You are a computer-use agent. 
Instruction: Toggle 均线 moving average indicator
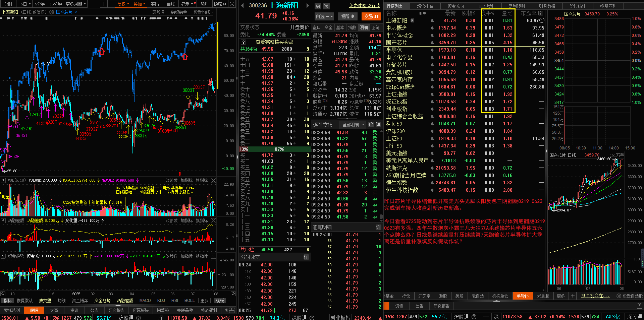coord(61,301)
